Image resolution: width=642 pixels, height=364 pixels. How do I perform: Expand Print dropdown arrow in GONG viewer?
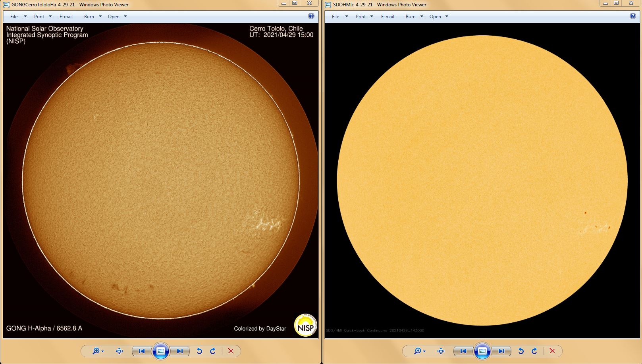(x=50, y=17)
